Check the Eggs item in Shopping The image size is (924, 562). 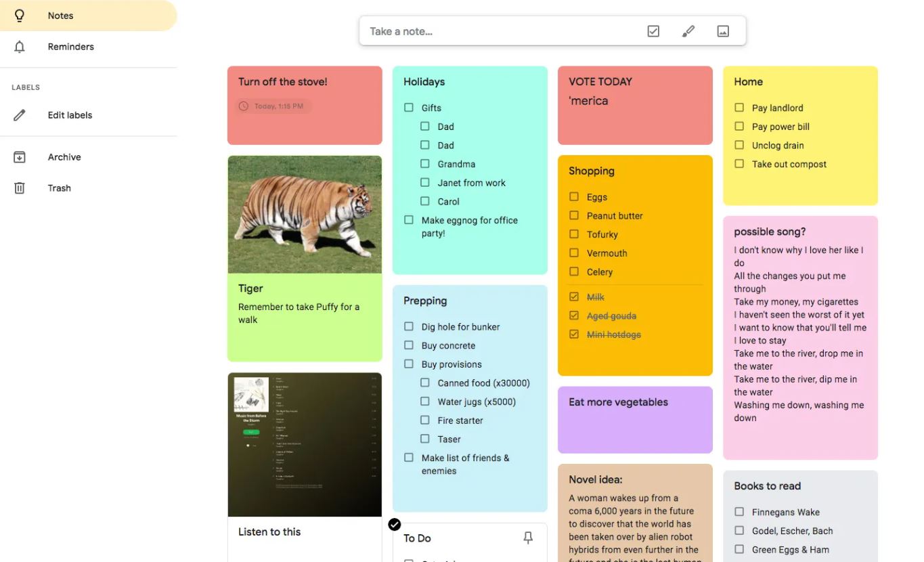tap(574, 197)
